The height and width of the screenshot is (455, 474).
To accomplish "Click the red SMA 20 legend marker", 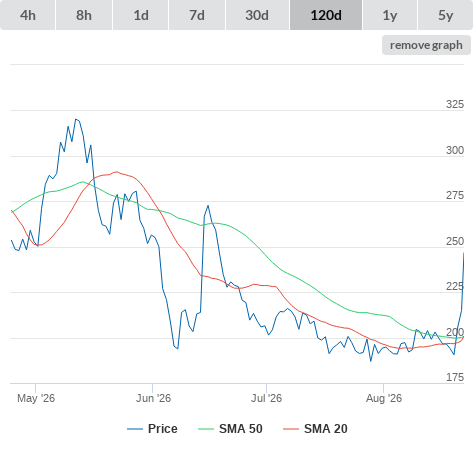I will (x=291, y=429).
